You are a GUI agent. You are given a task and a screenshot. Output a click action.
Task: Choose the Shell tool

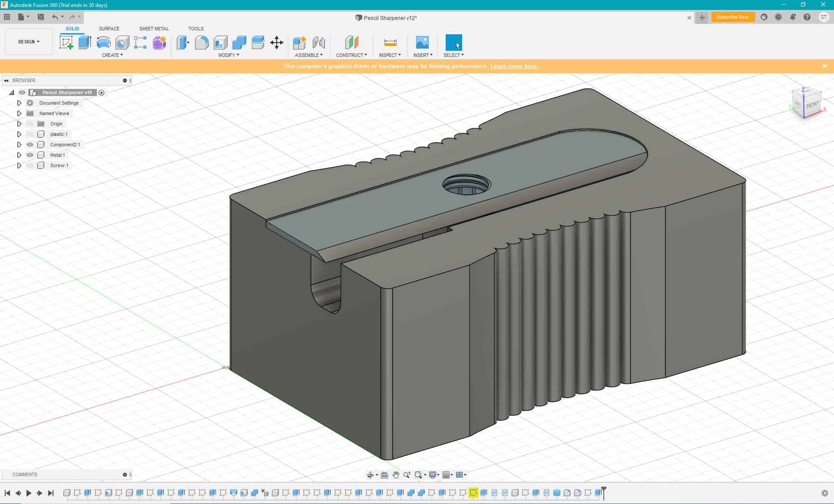coord(220,43)
